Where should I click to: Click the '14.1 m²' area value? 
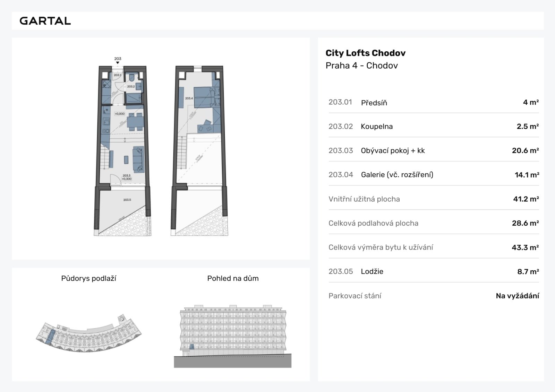click(x=527, y=175)
